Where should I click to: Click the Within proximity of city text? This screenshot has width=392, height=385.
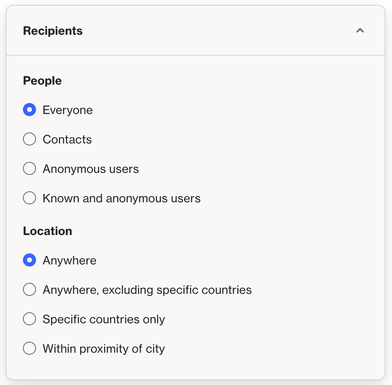[x=104, y=348]
